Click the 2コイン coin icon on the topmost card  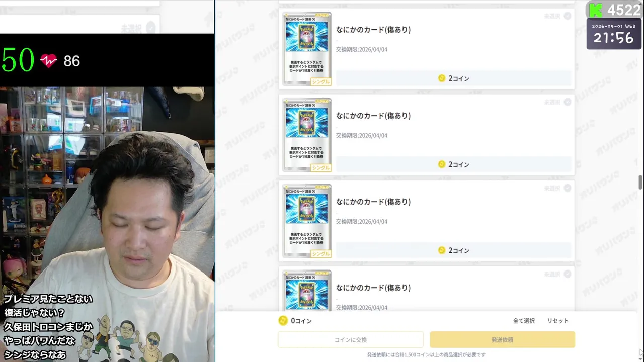click(x=441, y=78)
